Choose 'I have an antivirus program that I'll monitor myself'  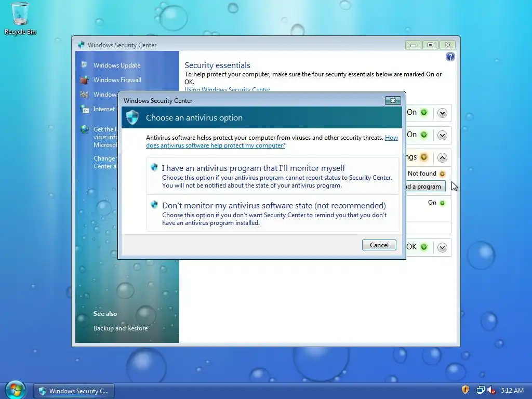pos(273,176)
